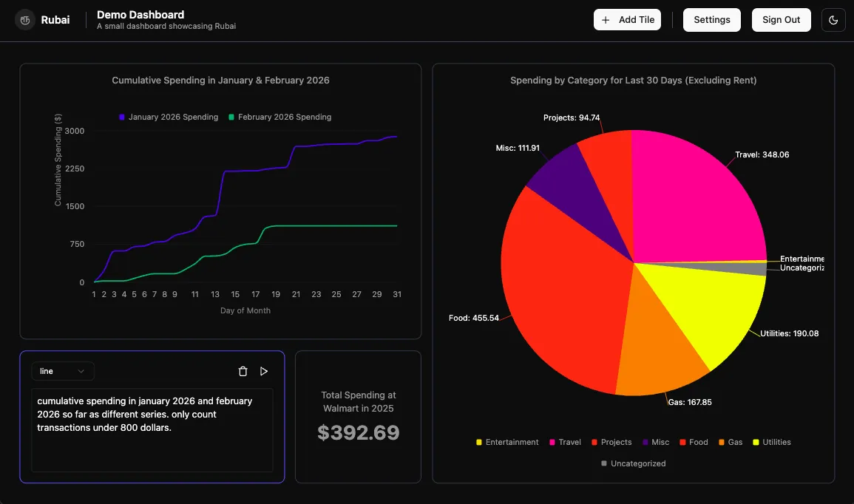Toggle dark mode with moon icon
The width and height of the screenshot is (854, 504).
pos(833,20)
